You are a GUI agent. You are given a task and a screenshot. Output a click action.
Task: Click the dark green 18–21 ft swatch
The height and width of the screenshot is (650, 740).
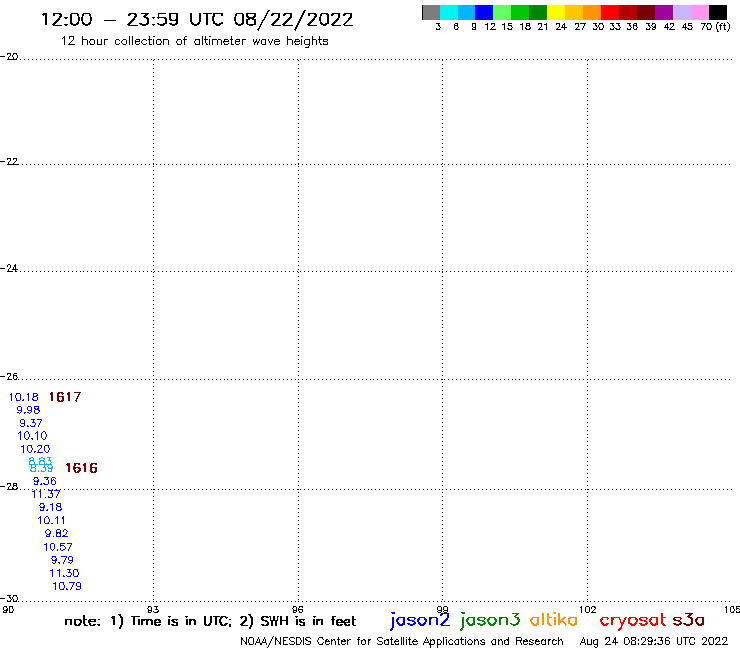[x=538, y=12]
